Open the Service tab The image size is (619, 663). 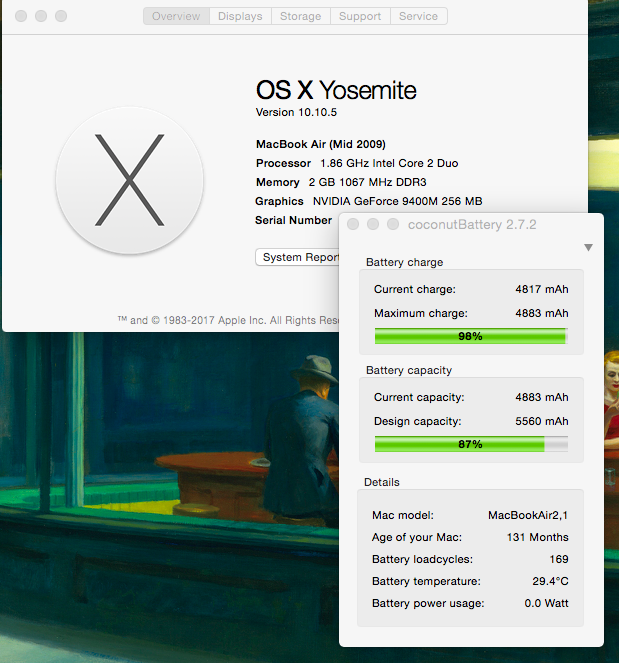[419, 16]
